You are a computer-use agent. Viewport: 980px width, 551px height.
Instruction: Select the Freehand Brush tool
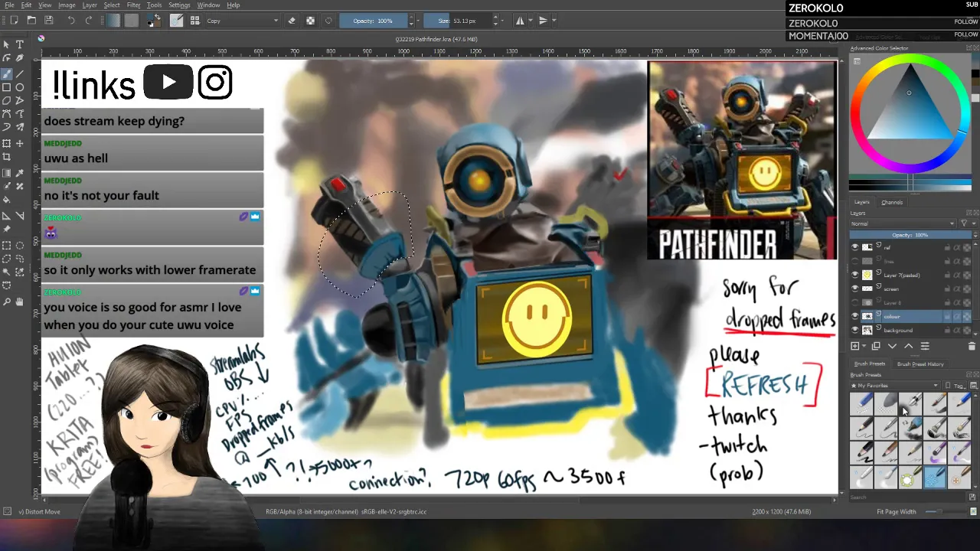(6, 74)
